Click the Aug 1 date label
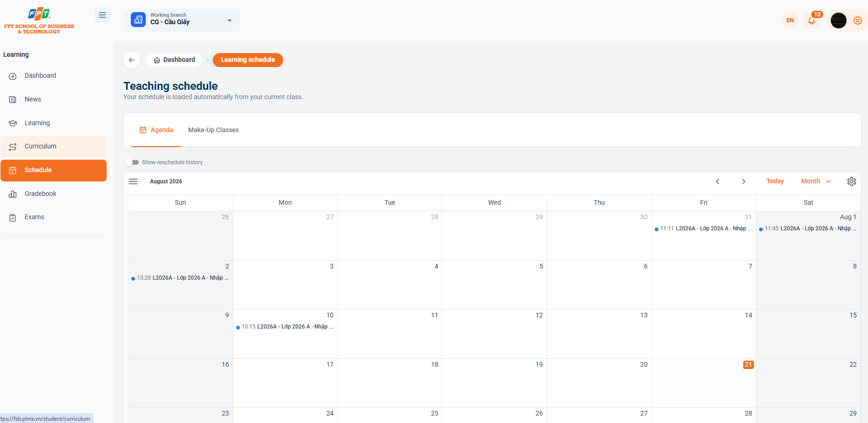 coord(848,217)
